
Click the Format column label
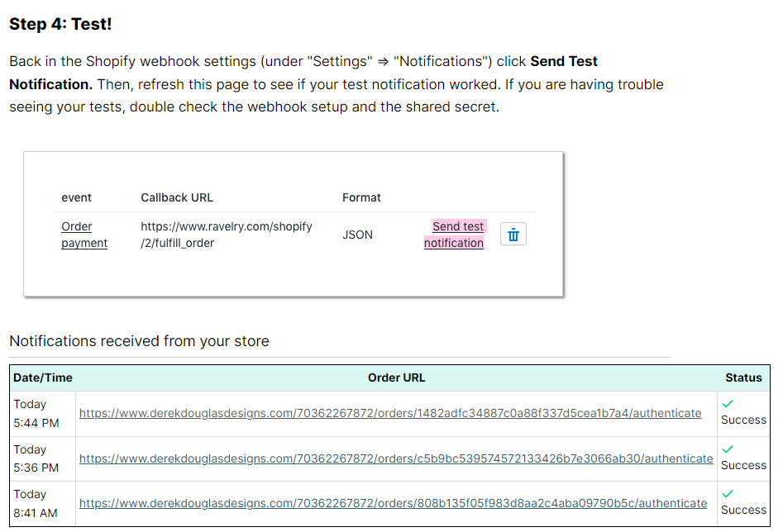(x=361, y=197)
